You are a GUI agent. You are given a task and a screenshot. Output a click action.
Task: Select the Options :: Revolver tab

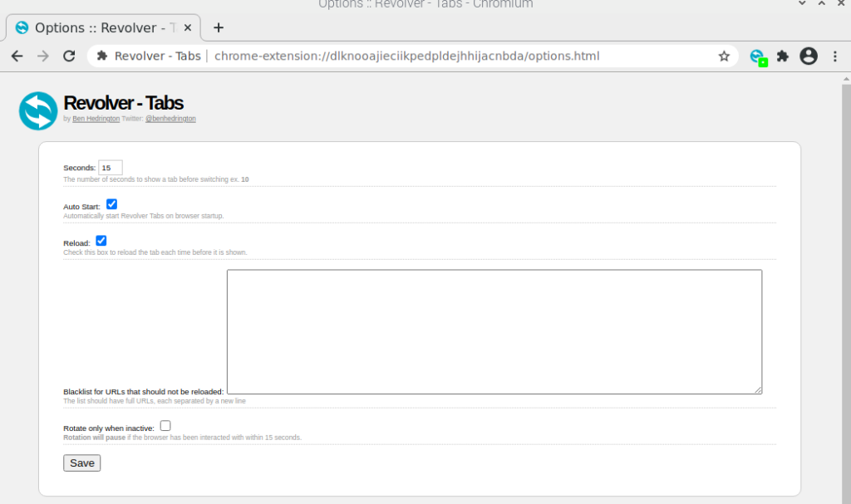coord(96,27)
